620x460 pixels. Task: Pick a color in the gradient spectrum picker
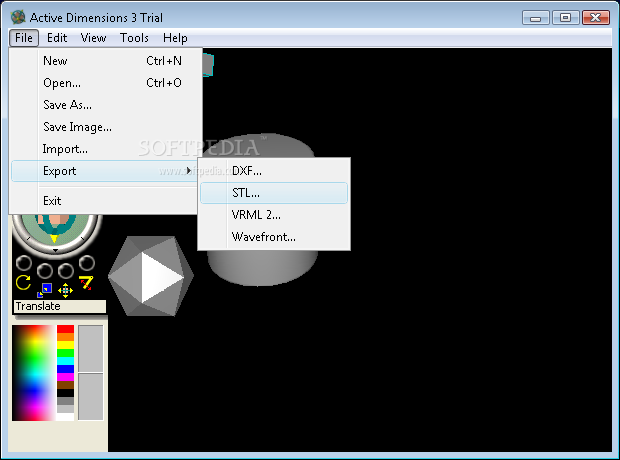click(x=33, y=373)
